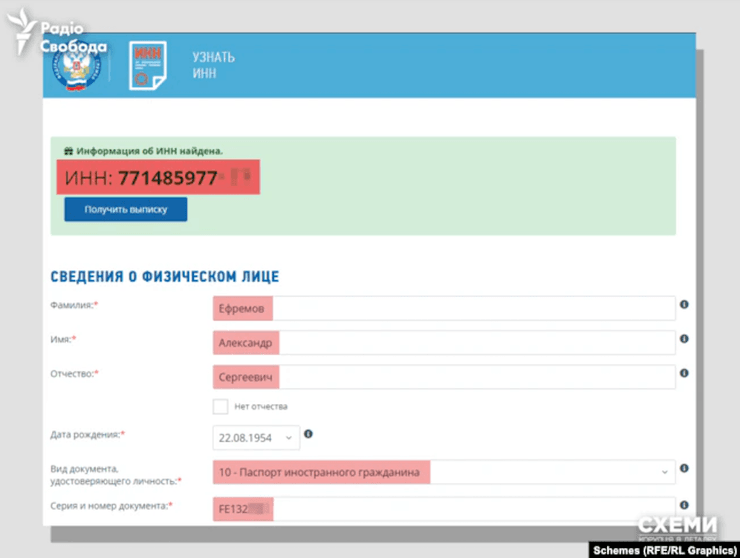Open the info tooltip next to Дата рождения
Screen dimensions: 740x558
(x=308, y=434)
